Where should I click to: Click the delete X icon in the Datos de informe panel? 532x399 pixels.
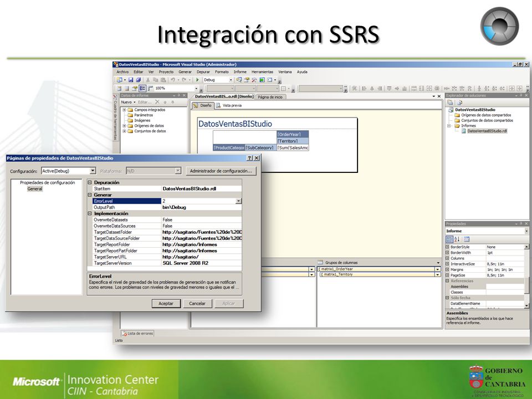[157, 102]
